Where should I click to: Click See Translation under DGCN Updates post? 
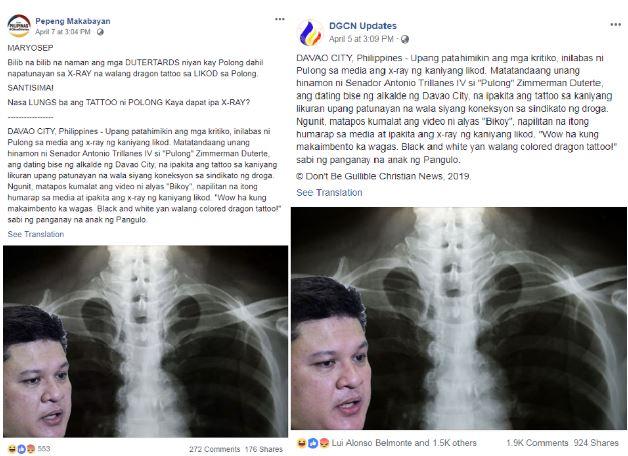pyautogui.click(x=329, y=193)
